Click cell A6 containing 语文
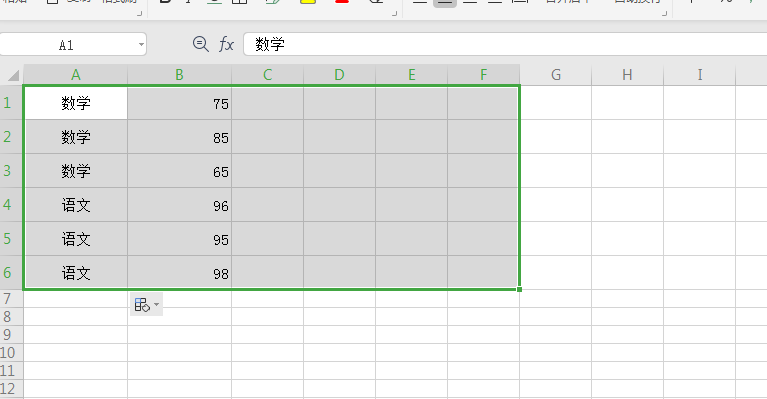The height and width of the screenshot is (399, 767). 75,272
